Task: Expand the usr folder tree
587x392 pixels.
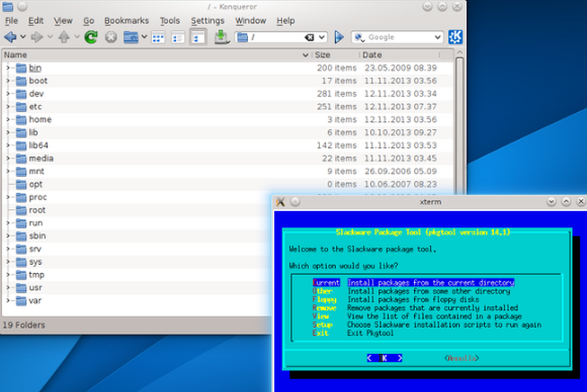Action: pyautogui.click(x=8, y=288)
